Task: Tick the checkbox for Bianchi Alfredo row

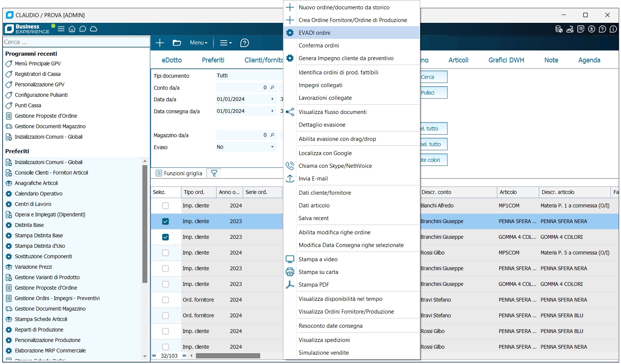Action: [x=165, y=206]
